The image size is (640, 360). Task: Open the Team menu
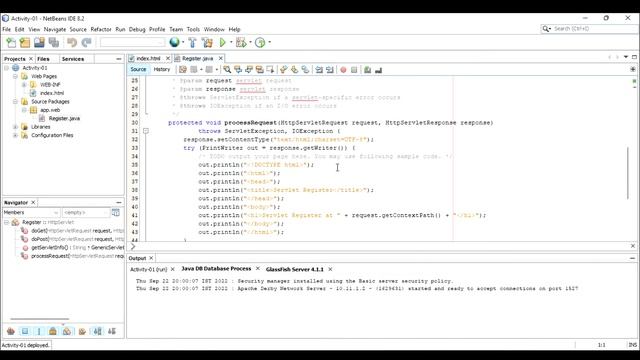point(176,29)
